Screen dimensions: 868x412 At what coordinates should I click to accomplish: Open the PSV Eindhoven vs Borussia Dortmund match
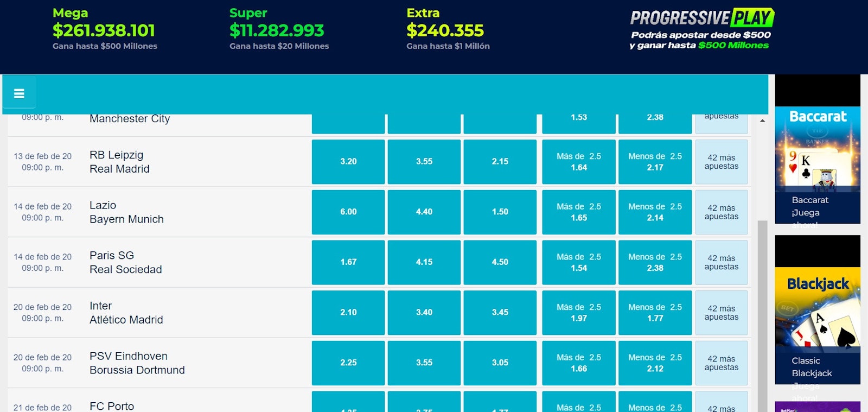click(137, 363)
